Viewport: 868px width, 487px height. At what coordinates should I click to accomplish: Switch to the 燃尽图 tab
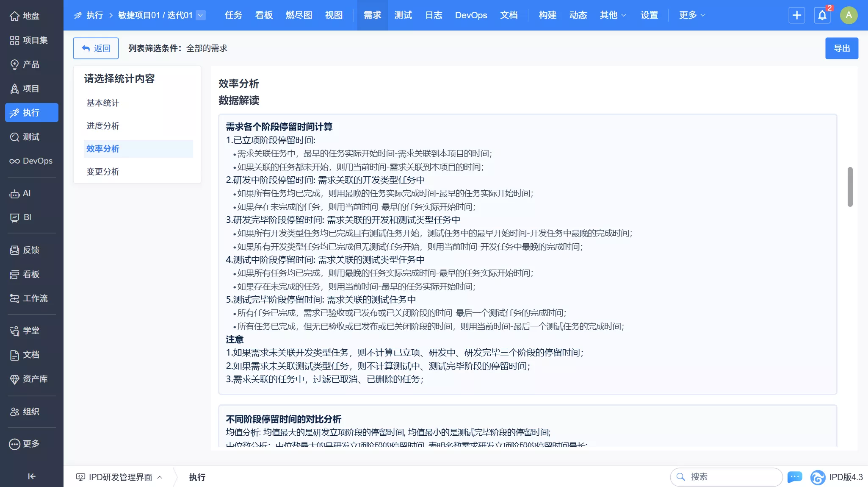pyautogui.click(x=298, y=15)
